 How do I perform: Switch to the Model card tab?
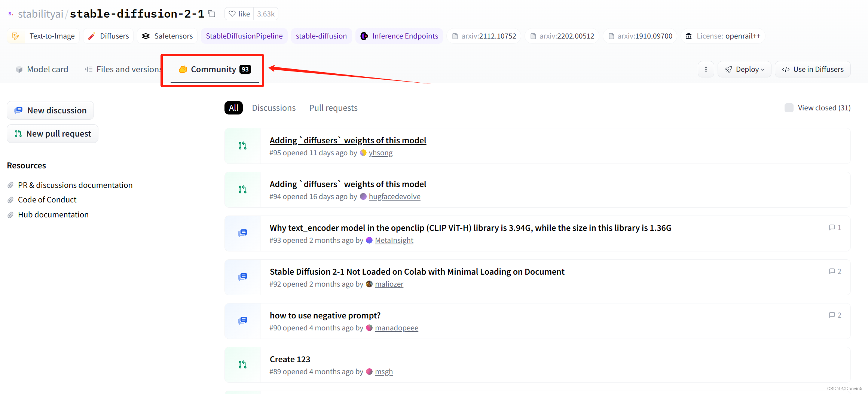(x=42, y=69)
